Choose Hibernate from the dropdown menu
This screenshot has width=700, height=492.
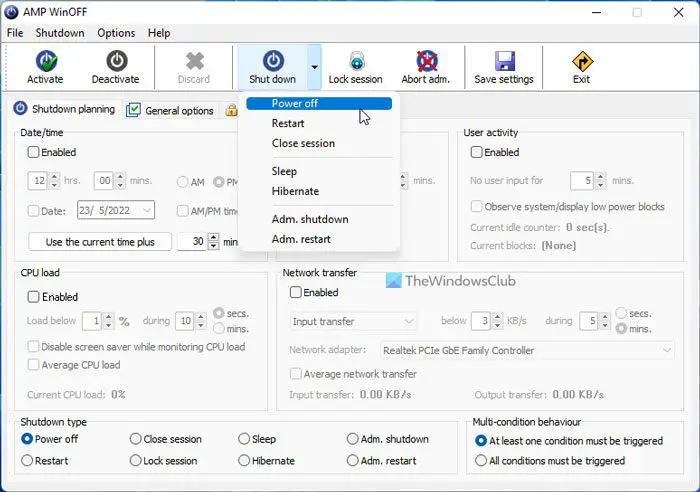319,191
